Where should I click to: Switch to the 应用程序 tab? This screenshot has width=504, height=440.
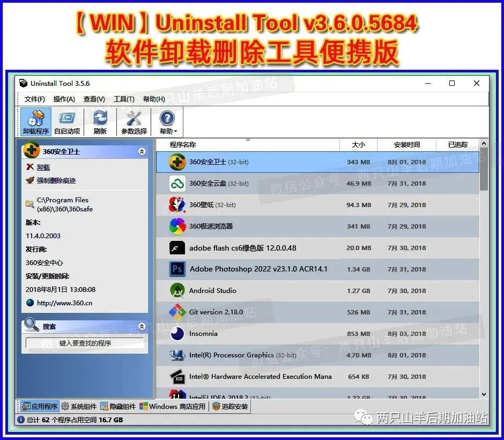tap(40, 407)
